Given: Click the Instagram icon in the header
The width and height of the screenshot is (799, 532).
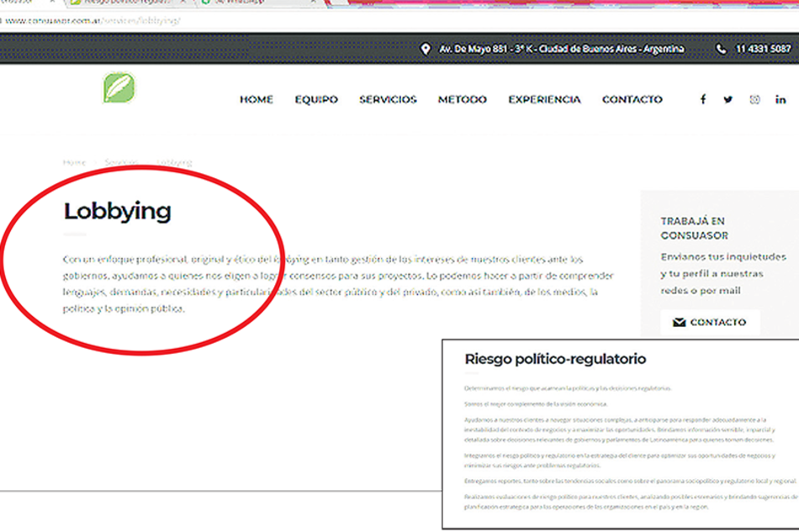Looking at the screenshot, I should (754, 98).
